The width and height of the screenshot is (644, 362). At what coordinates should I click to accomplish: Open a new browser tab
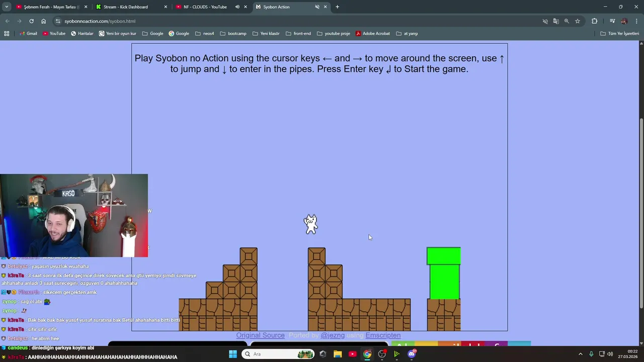coord(337,7)
